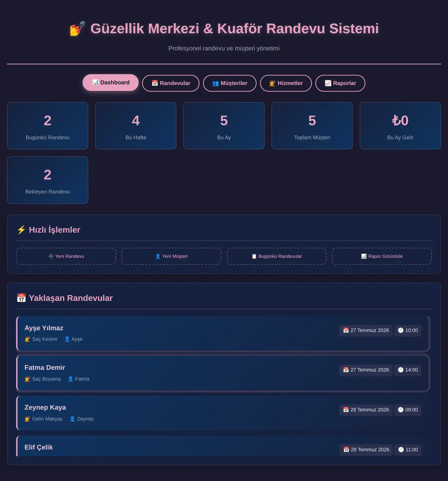Viewport: 448px width, 481px height.
Task: Click the haircut icon next to Gelin Makyajı
Action: pyautogui.click(x=27, y=419)
